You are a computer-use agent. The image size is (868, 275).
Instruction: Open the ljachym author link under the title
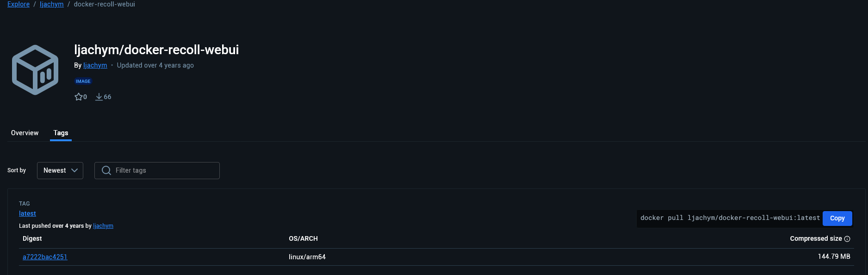point(95,65)
